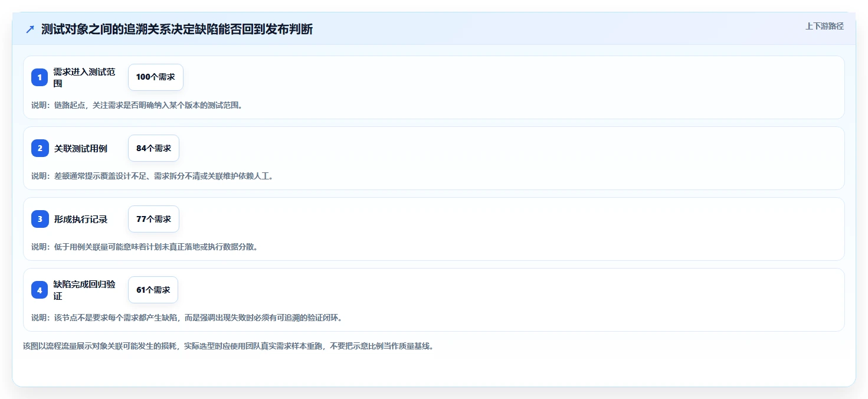
Task: Select the "关联测试用例" step label
Action: tap(81, 149)
